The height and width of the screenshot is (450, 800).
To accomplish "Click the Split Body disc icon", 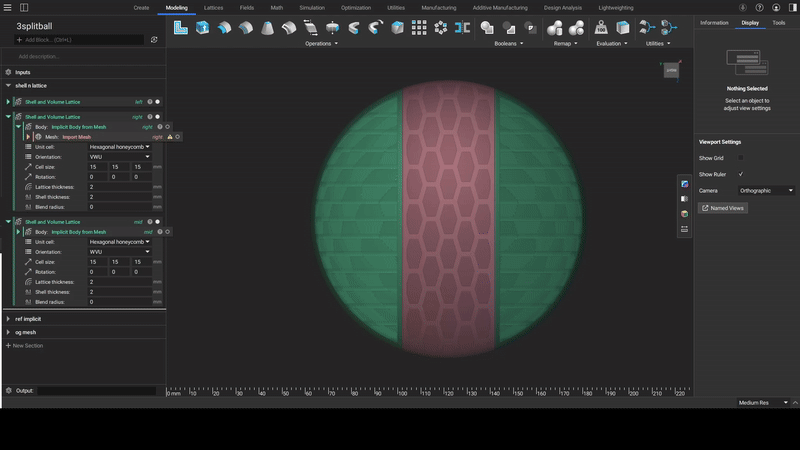I will (x=332, y=28).
